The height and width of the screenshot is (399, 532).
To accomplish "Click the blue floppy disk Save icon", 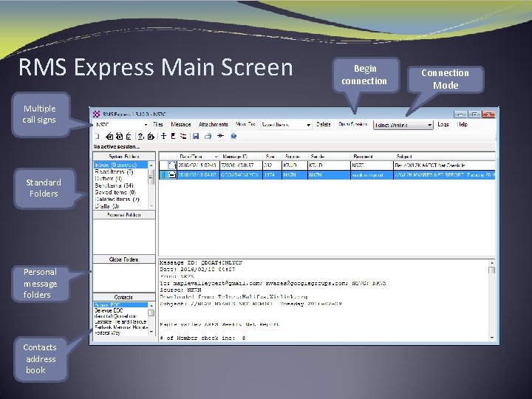I will pyautogui.click(x=196, y=137).
